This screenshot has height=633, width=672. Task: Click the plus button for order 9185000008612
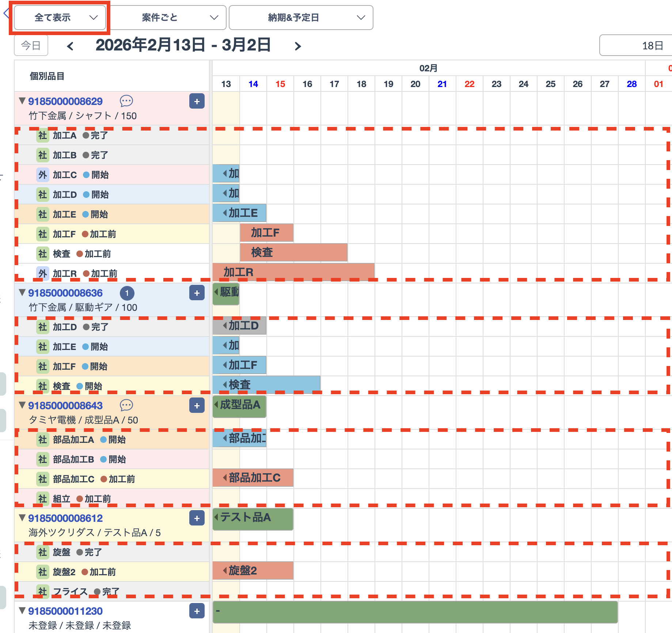(x=197, y=518)
